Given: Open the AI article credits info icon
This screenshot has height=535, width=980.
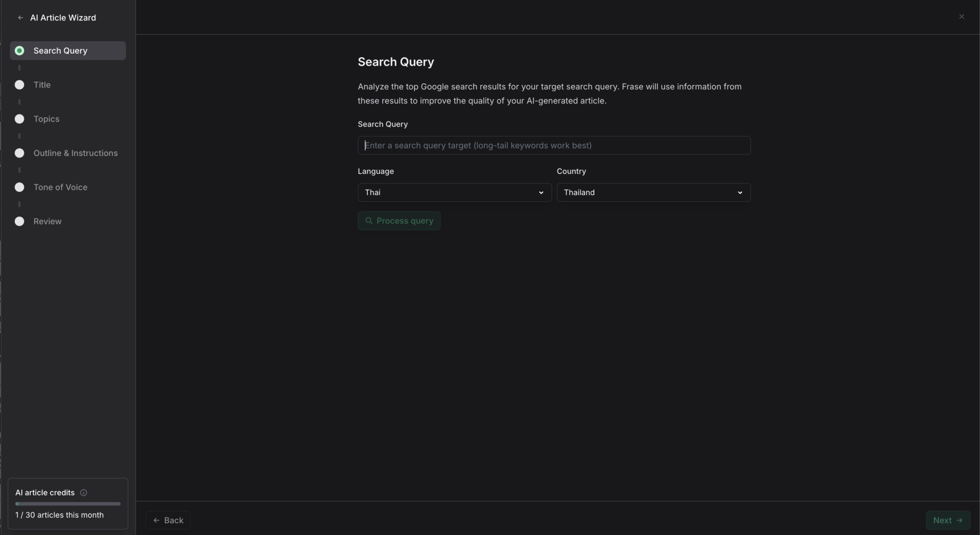Looking at the screenshot, I should pyautogui.click(x=83, y=493).
